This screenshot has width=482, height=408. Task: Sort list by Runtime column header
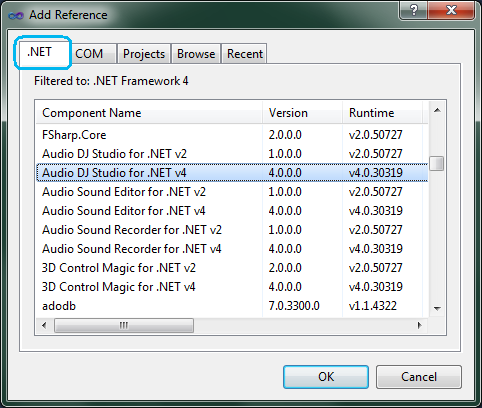[x=382, y=113]
